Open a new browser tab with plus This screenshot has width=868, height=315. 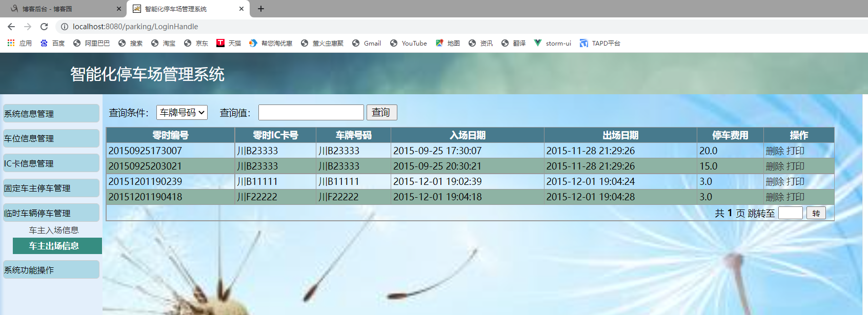pyautogui.click(x=261, y=9)
